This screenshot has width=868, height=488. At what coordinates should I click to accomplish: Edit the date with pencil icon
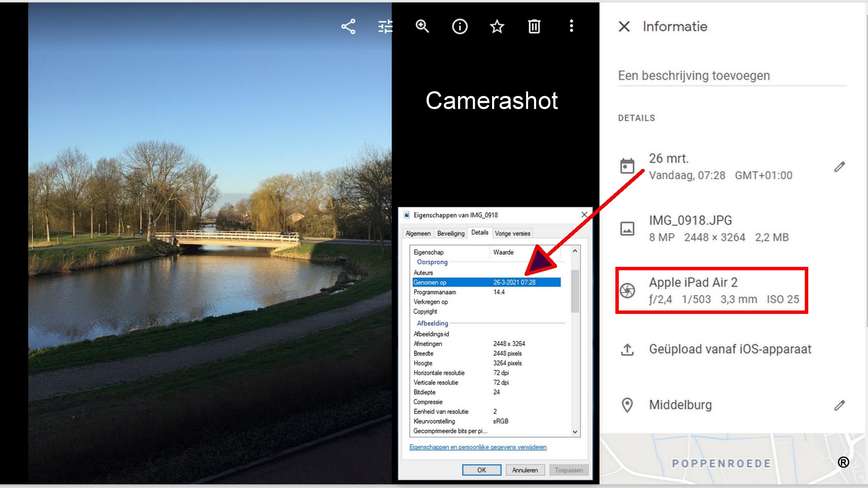pyautogui.click(x=839, y=167)
